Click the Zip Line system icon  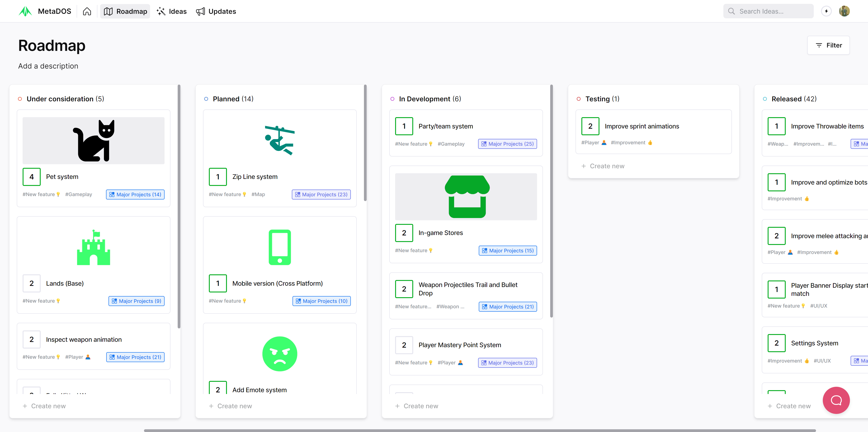[x=280, y=141]
